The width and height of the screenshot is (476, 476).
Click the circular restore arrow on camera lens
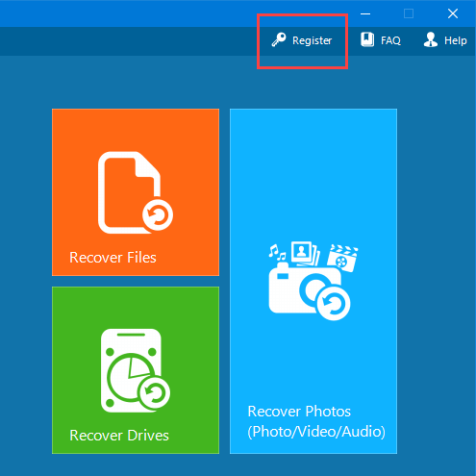coord(334,304)
